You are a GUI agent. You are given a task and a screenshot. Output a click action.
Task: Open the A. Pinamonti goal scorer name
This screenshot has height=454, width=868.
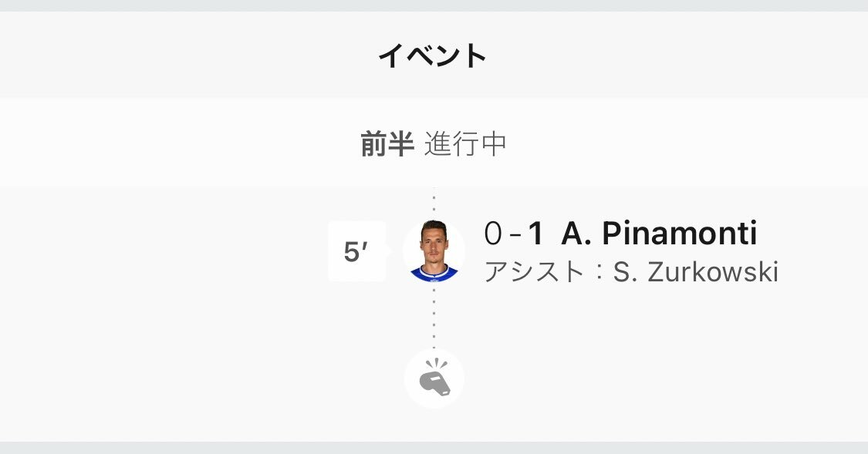point(659,234)
